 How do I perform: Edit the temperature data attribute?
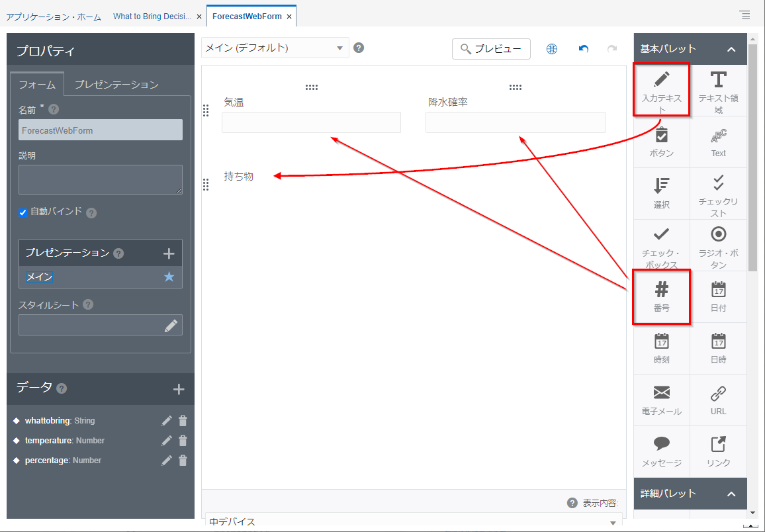tap(167, 441)
